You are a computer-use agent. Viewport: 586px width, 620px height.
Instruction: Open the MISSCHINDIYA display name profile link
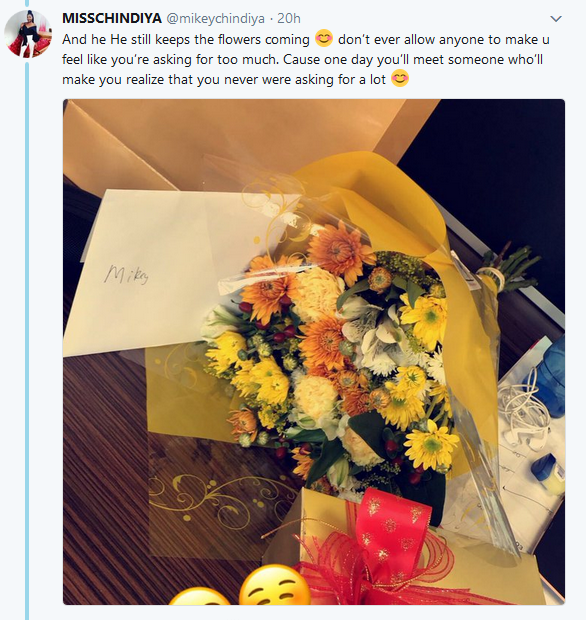coord(112,18)
